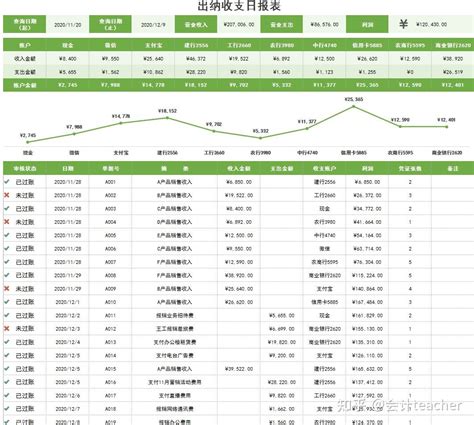Click the red cross icon in row A002
The height and width of the screenshot is (425, 474).
pos(7,195)
